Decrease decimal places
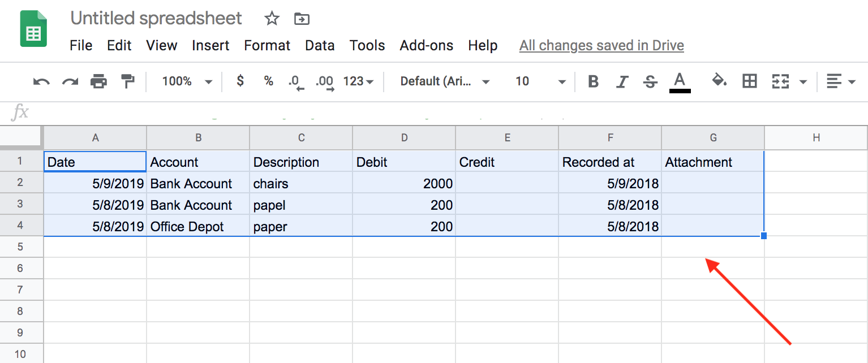868x363 pixels. (295, 81)
